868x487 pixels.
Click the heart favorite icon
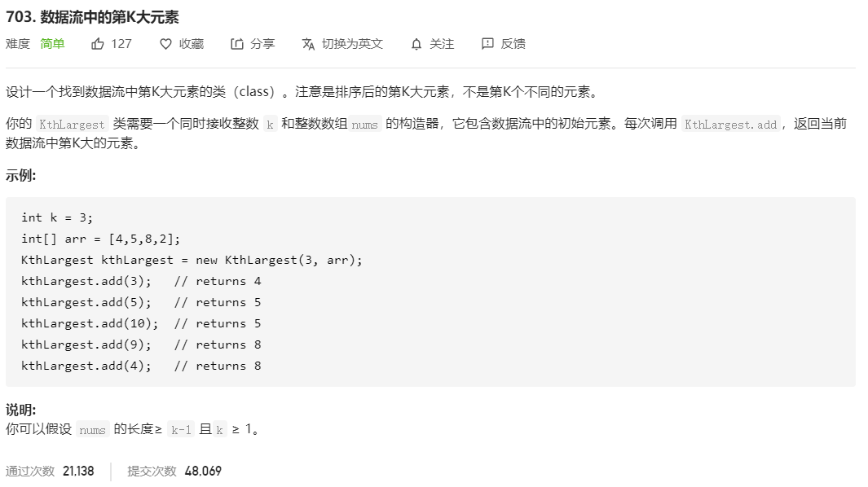[165, 44]
